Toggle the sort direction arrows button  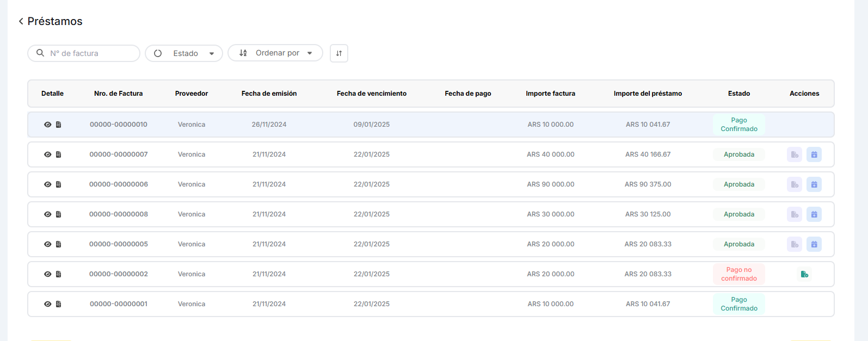[338, 53]
